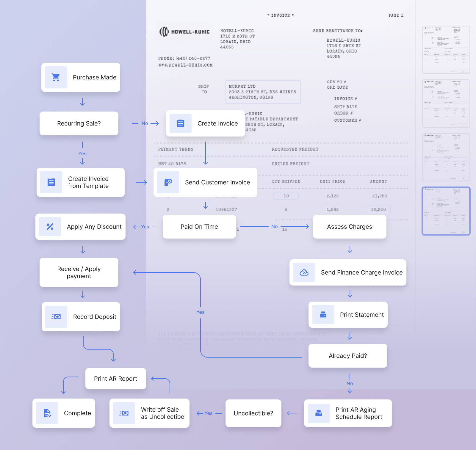Select the Recurring Sale? decision node

point(79,123)
